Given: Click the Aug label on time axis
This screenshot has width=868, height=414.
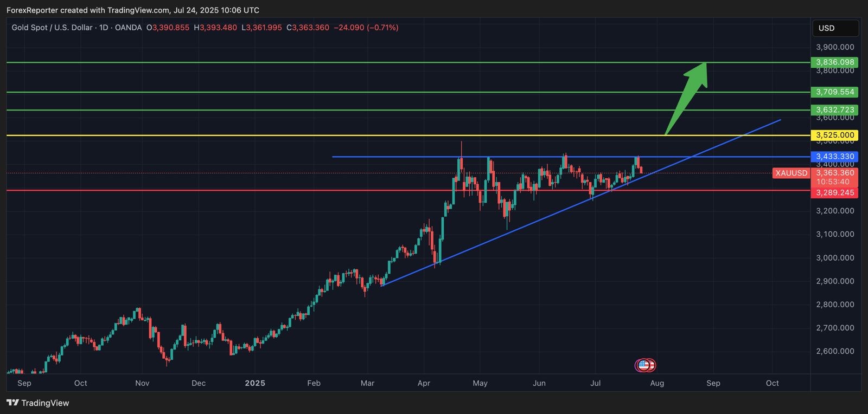Looking at the screenshot, I should coord(657,383).
